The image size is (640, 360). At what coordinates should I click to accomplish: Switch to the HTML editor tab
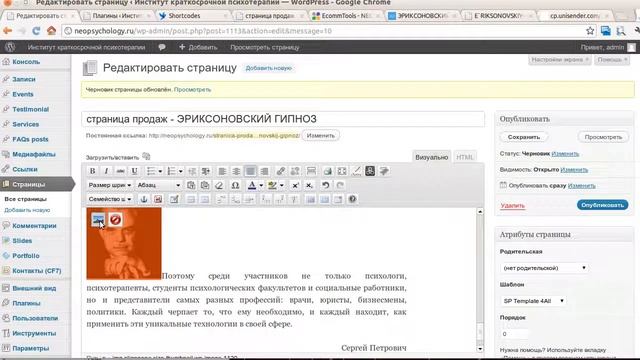click(x=464, y=157)
